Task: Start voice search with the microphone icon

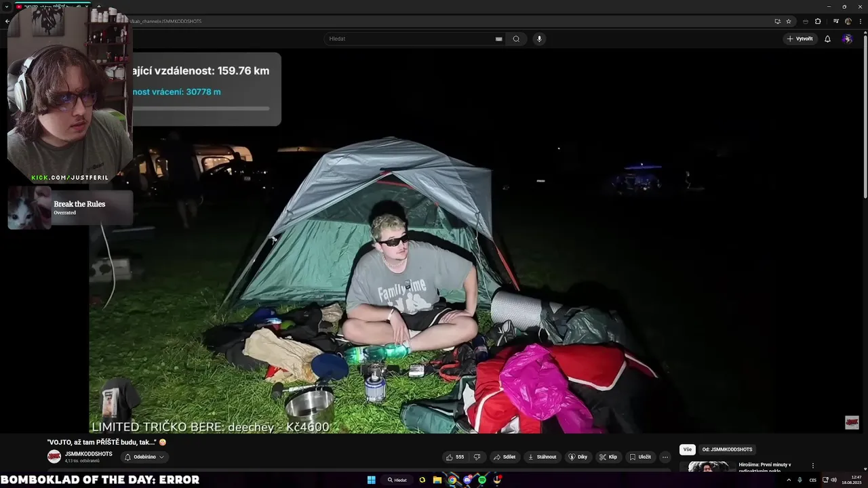Action: 539,39
